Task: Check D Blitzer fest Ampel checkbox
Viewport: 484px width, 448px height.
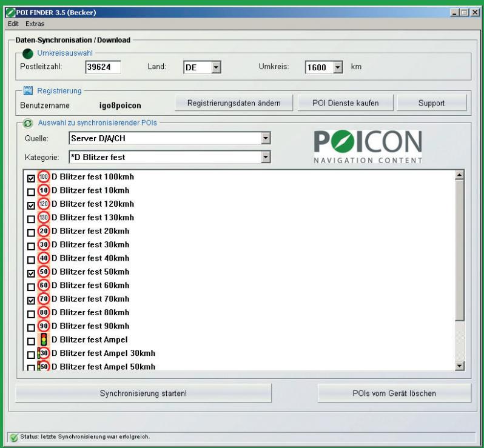Action: [x=31, y=341]
